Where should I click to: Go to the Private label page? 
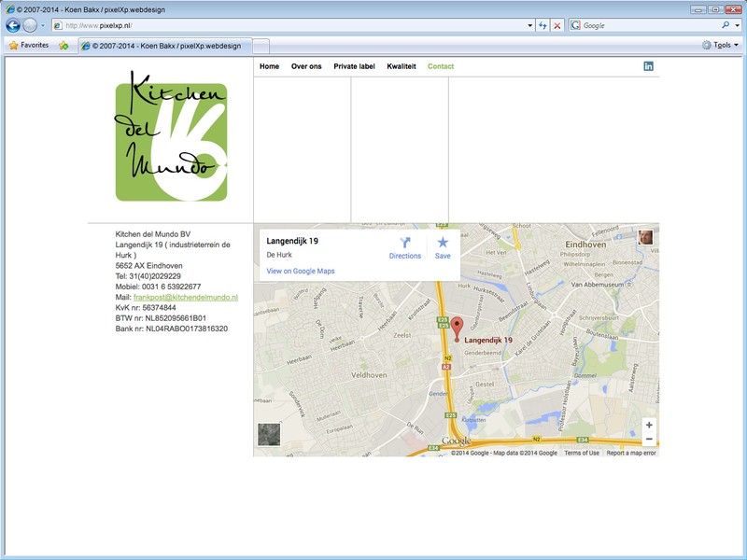click(x=354, y=66)
